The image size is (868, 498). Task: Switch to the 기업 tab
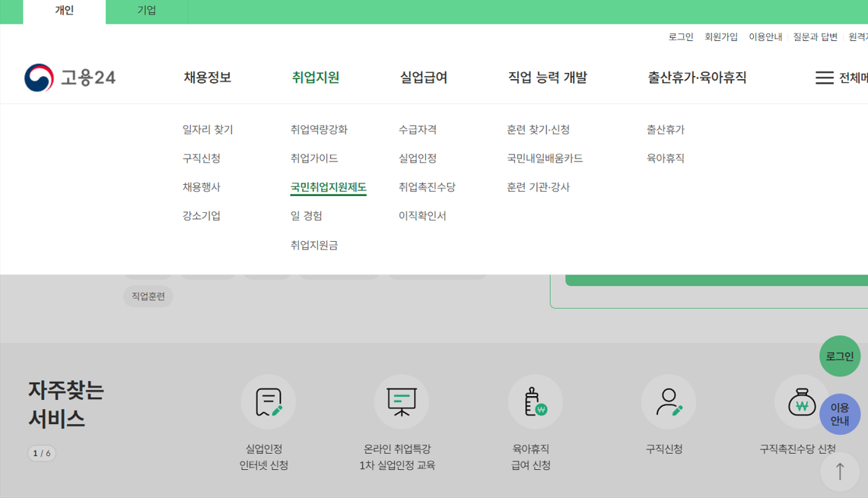(x=146, y=11)
